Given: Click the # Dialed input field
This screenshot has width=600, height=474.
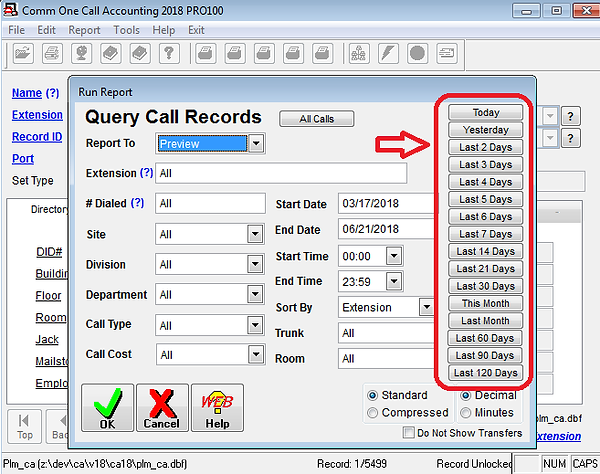Looking at the screenshot, I should coord(210,203).
